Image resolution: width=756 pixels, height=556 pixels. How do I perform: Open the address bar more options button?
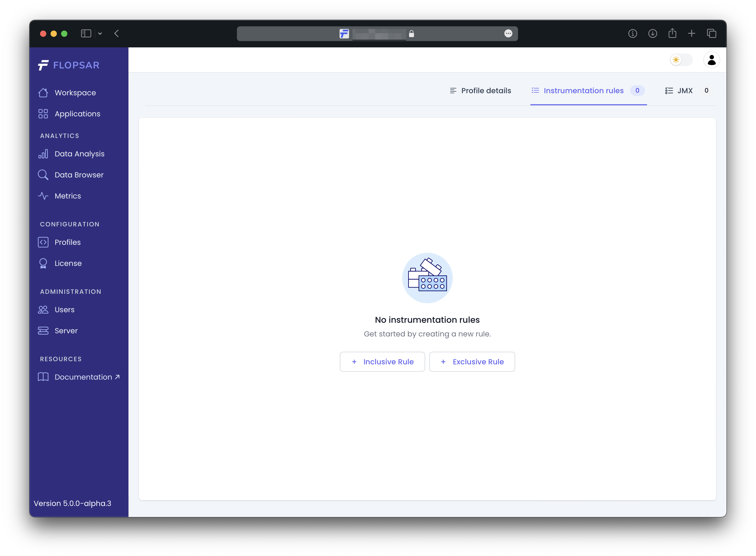[x=508, y=34]
